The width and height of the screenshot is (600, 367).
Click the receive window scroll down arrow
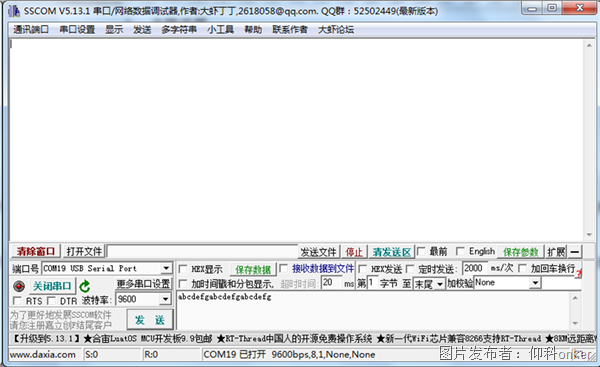tap(589, 235)
